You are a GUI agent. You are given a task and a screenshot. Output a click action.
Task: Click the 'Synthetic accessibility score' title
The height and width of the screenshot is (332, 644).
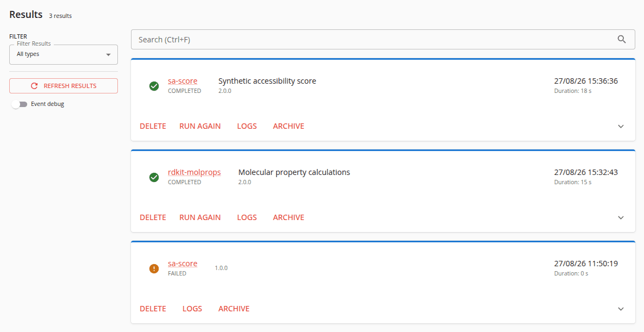point(267,81)
